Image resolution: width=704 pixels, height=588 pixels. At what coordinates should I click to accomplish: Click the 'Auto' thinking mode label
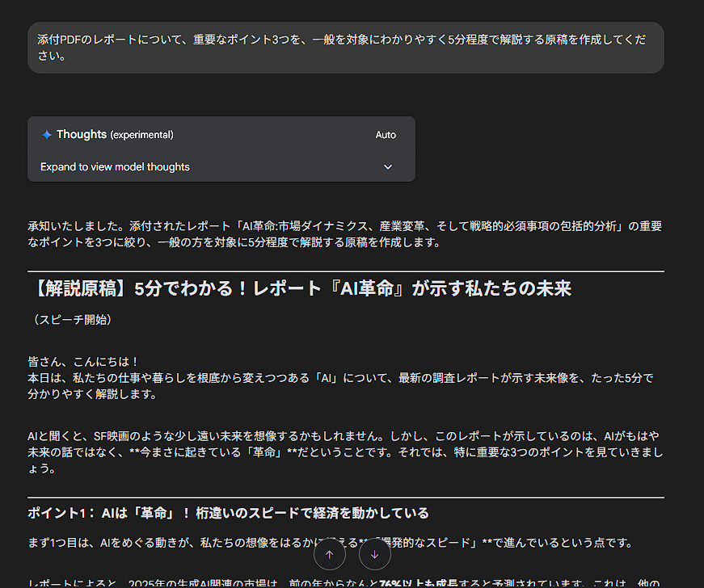click(386, 135)
